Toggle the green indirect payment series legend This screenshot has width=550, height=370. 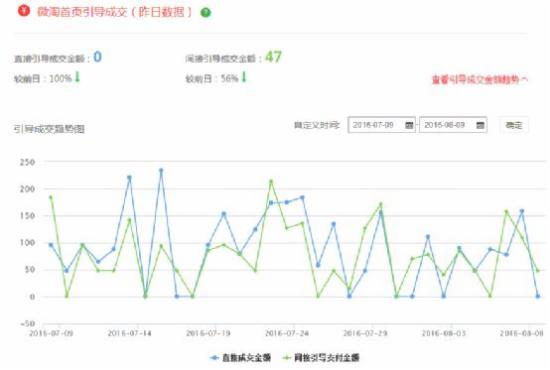(x=321, y=358)
